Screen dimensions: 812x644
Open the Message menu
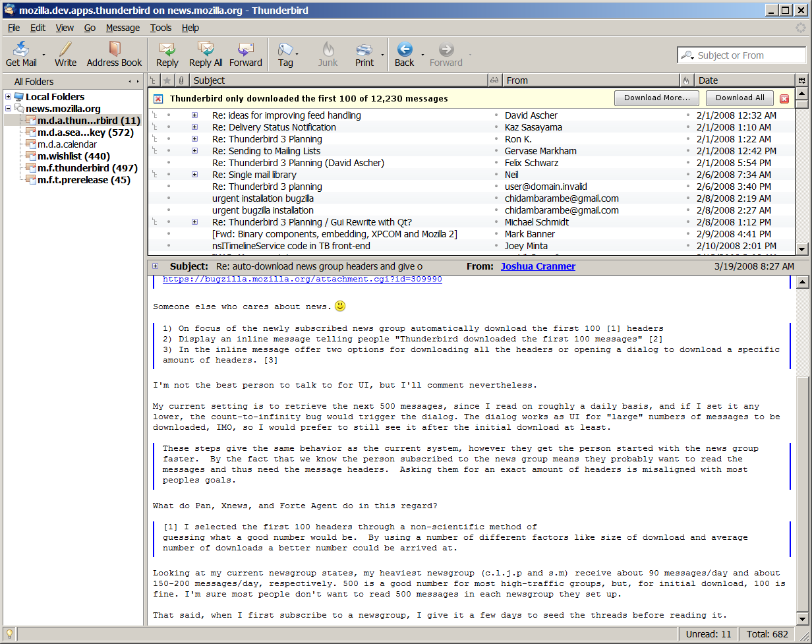[x=123, y=28]
